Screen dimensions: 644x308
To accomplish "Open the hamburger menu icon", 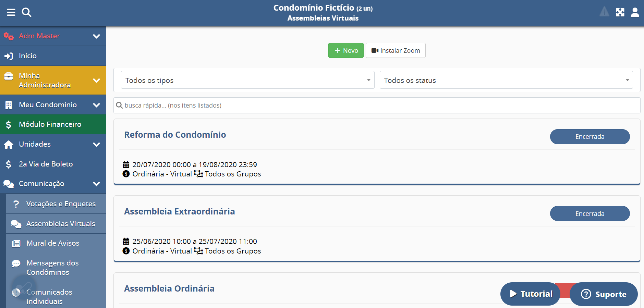I will tap(11, 13).
